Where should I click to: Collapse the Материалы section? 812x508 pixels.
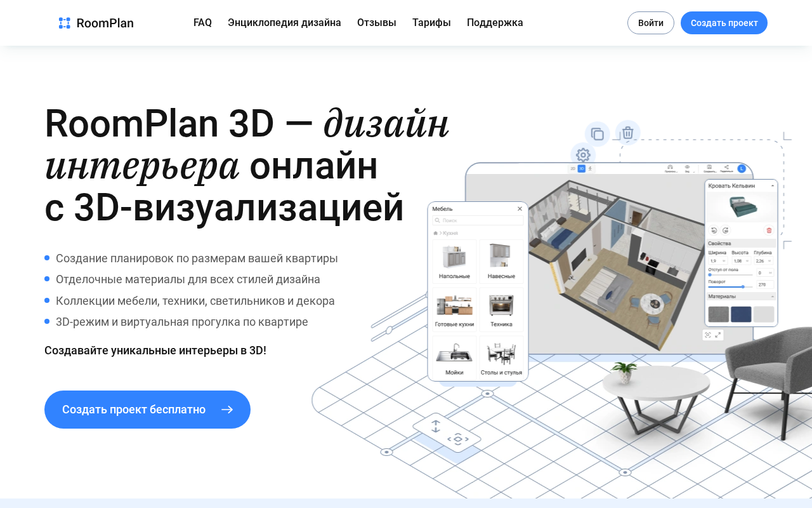tap(773, 297)
